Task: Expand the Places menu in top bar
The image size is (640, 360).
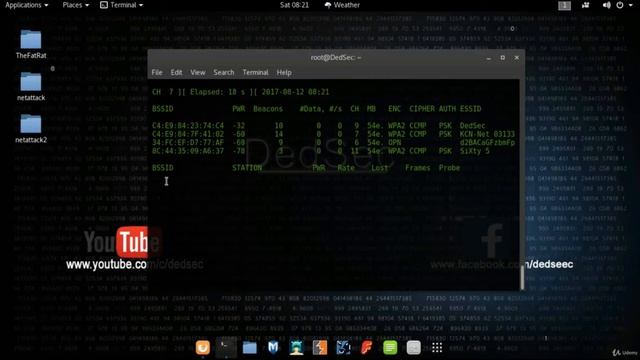Action: click(x=76, y=5)
